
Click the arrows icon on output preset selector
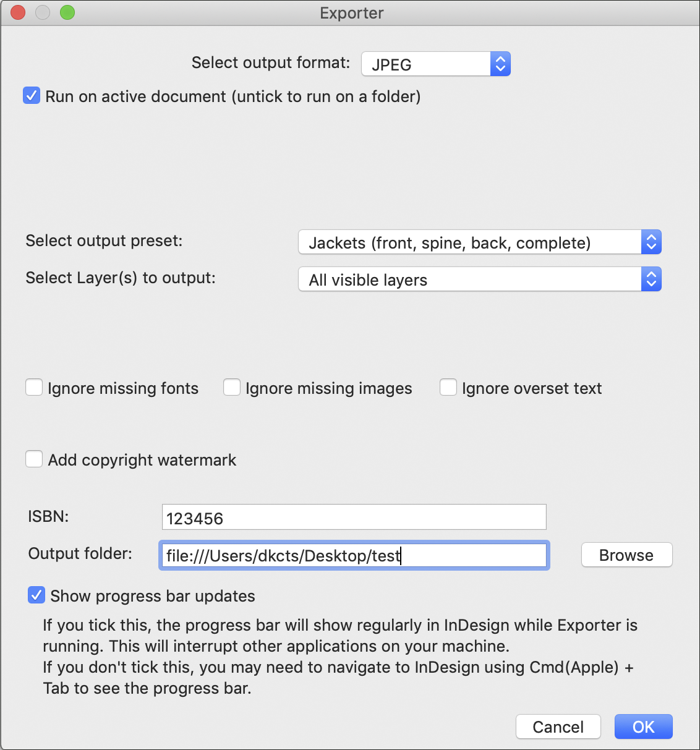(x=651, y=242)
